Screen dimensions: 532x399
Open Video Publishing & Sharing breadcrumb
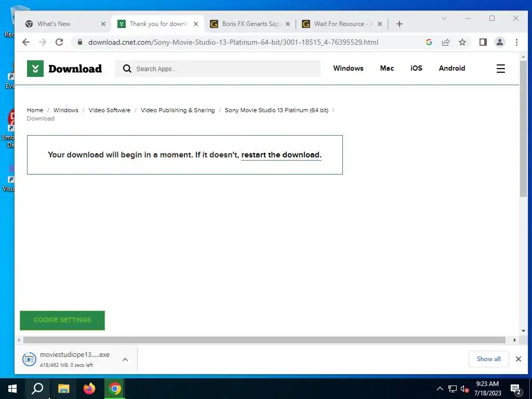click(178, 110)
